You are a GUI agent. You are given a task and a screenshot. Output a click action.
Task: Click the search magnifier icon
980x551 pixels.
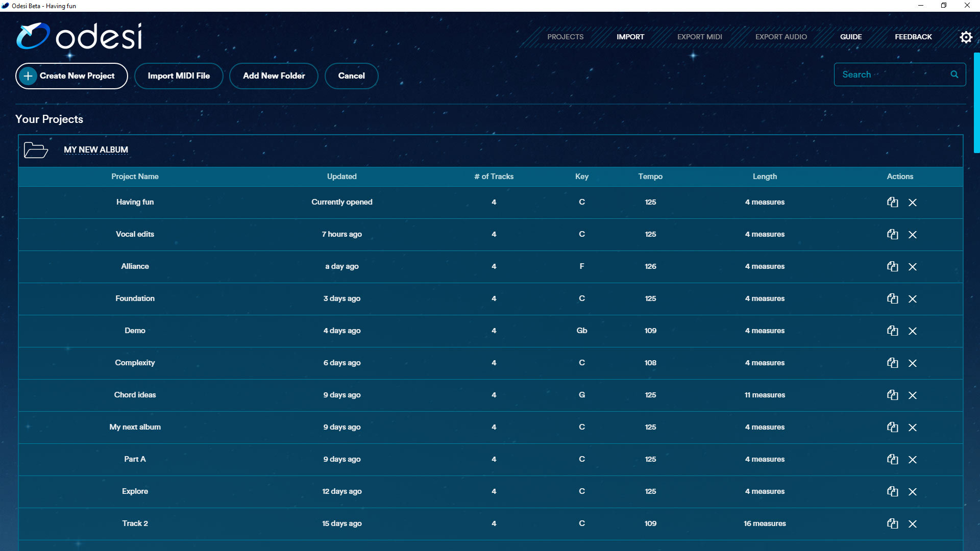954,74
